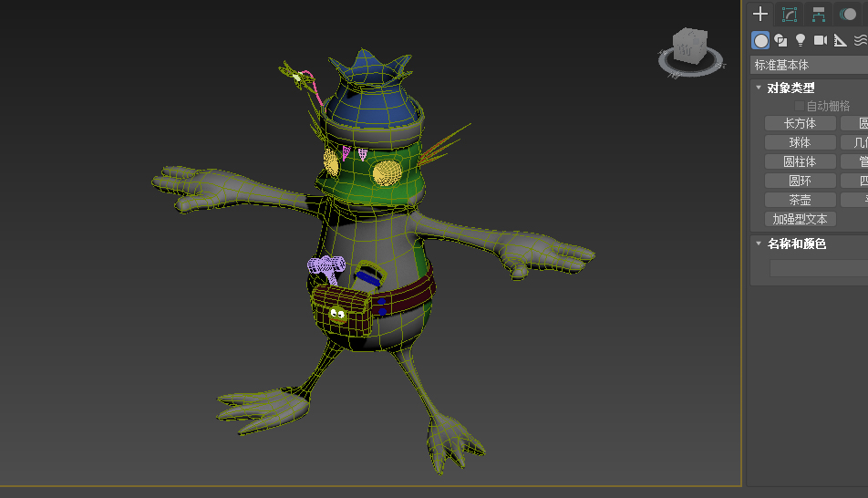Click the 长方体 button
The width and height of the screenshot is (868, 498).
(800, 123)
